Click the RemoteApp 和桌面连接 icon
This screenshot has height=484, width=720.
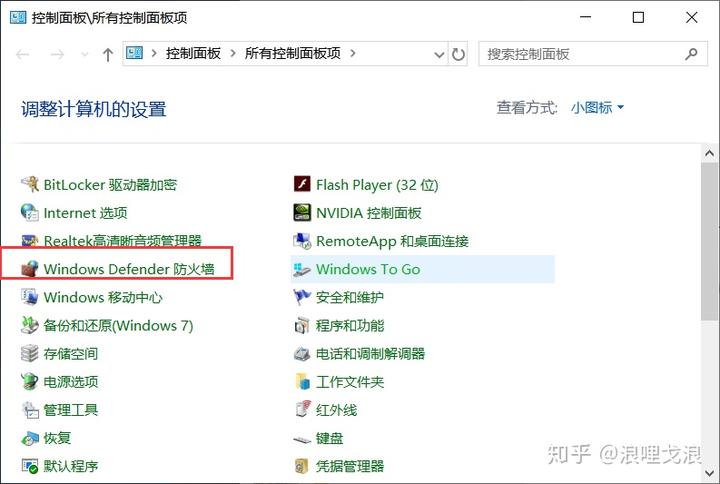302,241
